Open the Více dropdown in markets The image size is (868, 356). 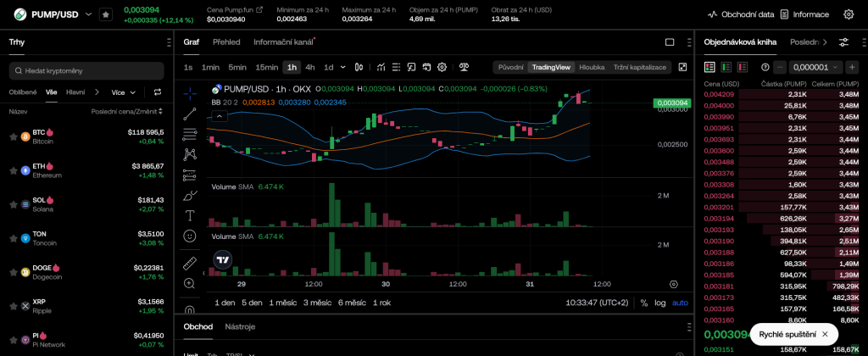(x=123, y=92)
